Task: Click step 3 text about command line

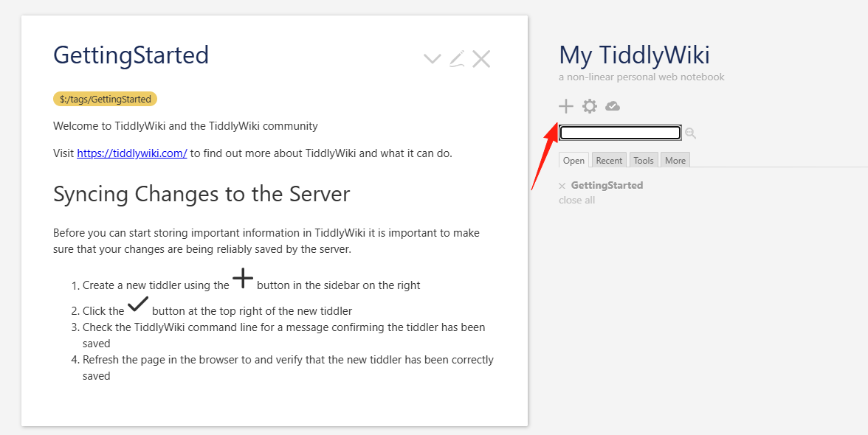Action: coord(283,335)
